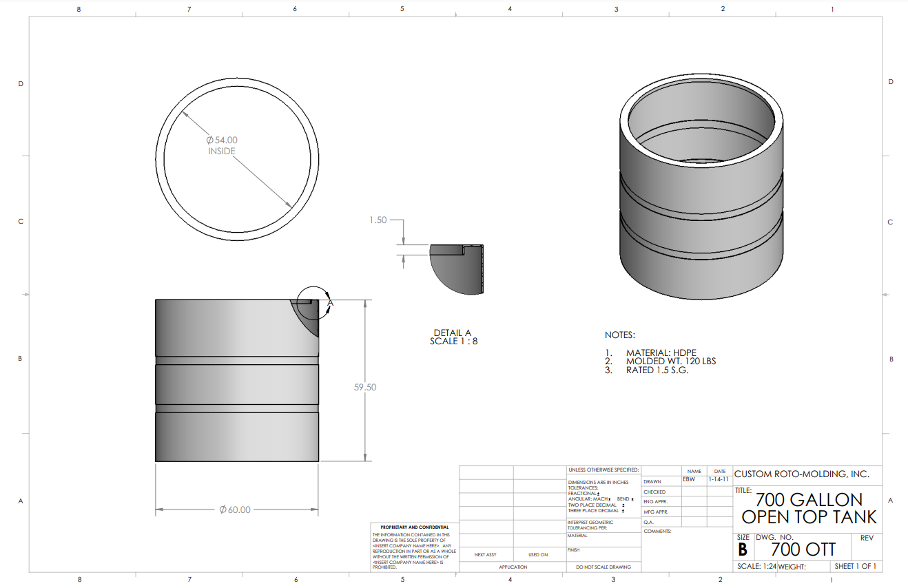The height and width of the screenshot is (588, 908).
Task: Click the size letter B in title block
Action: [x=743, y=549]
